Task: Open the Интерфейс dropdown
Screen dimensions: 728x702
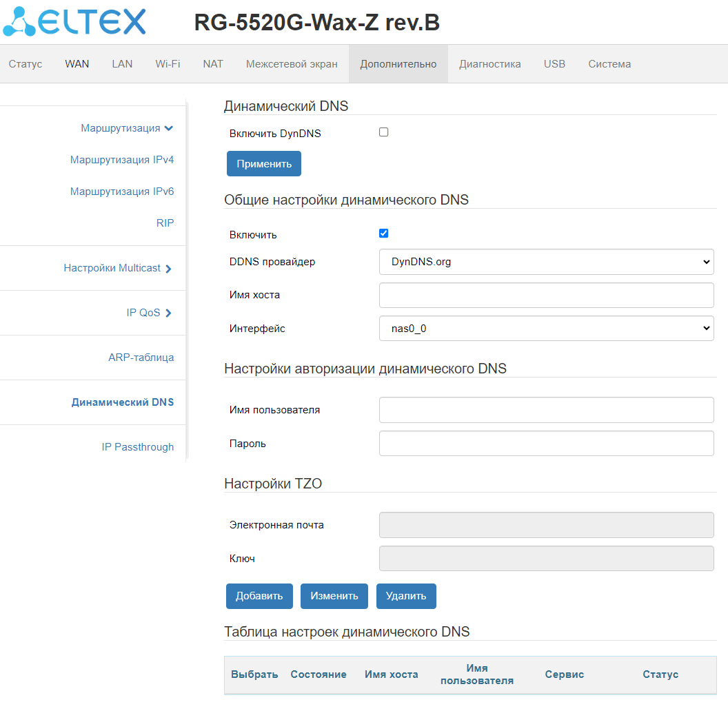Action: [x=546, y=329]
